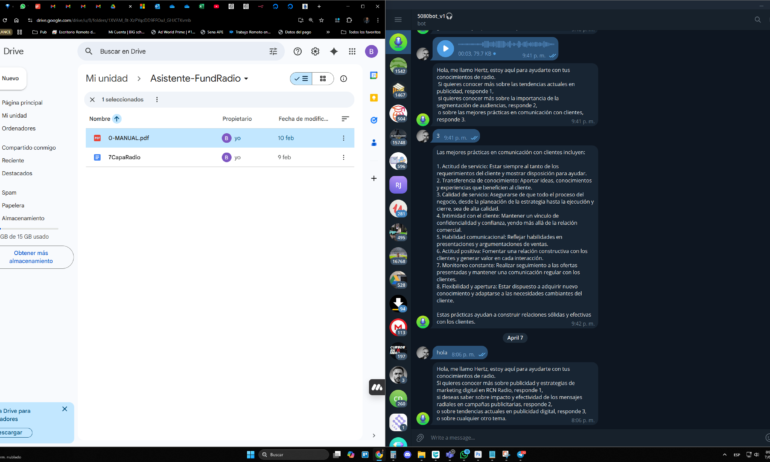
Task: Open Drive settings gear icon
Action: [x=315, y=51]
